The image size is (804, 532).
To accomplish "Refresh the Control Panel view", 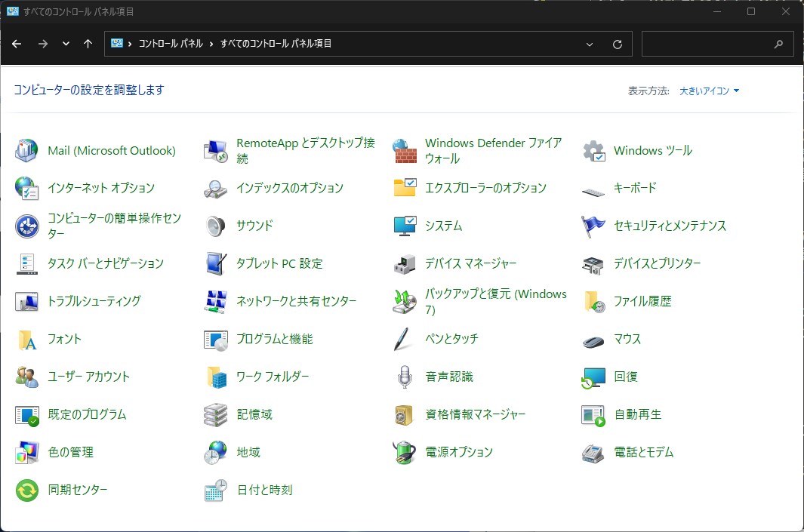I will (618, 44).
